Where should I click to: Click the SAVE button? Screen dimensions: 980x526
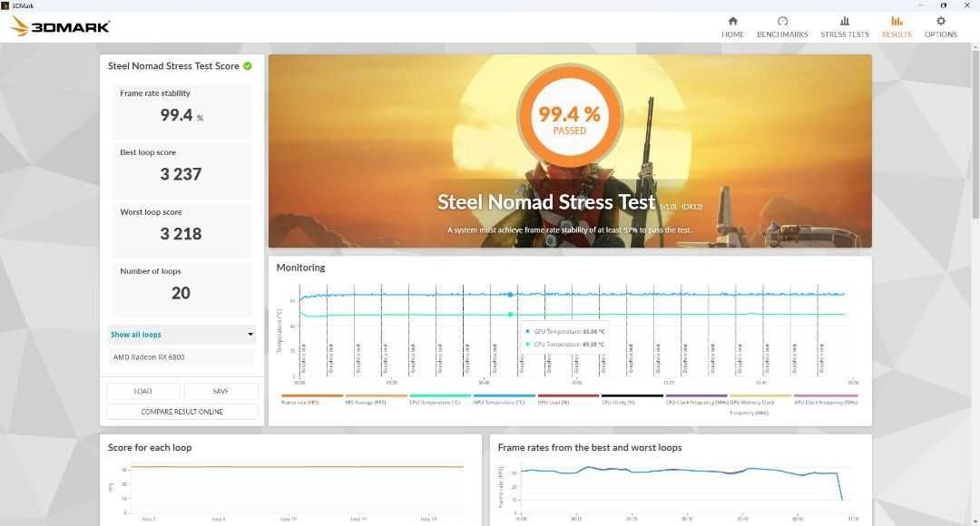click(x=220, y=391)
